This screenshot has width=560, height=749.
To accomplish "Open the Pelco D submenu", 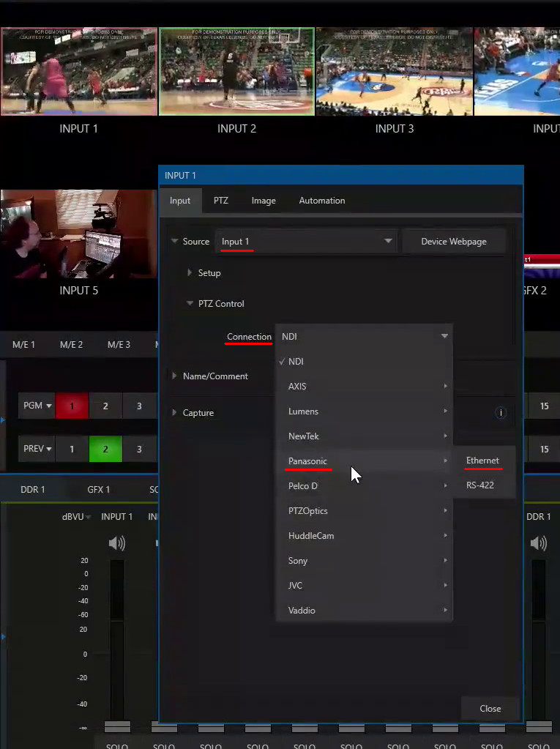I will (x=365, y=485).
